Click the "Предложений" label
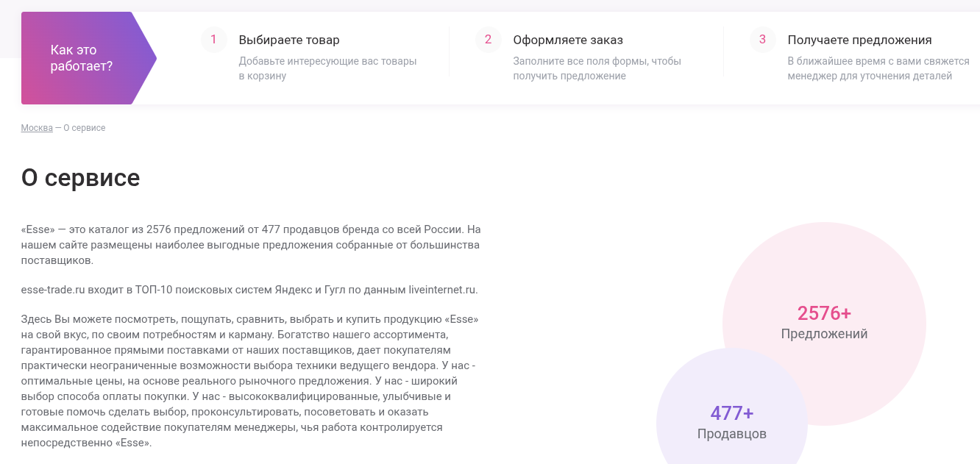This screenshot has width=980, height=464. coord(824,334)
